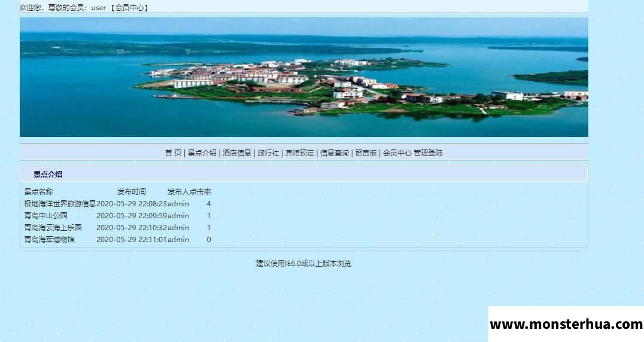This screenshot has height=342, width=644.
Task: Click the 发布时间 column header
Action: [132, 192]
